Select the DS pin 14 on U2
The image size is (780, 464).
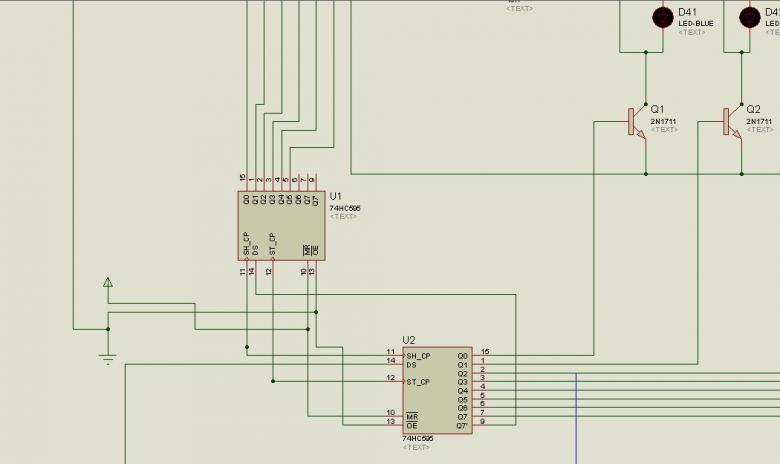tap(394, 364)
